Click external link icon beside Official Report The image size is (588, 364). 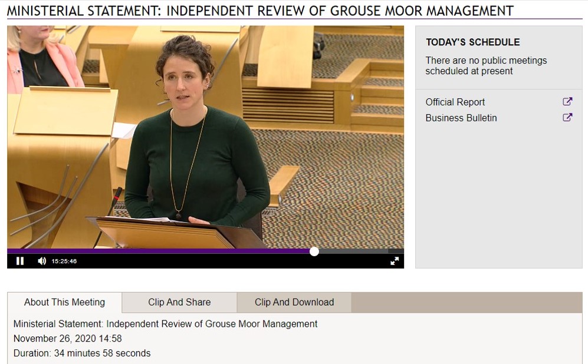pyautogui.click(x=567, y=101)
